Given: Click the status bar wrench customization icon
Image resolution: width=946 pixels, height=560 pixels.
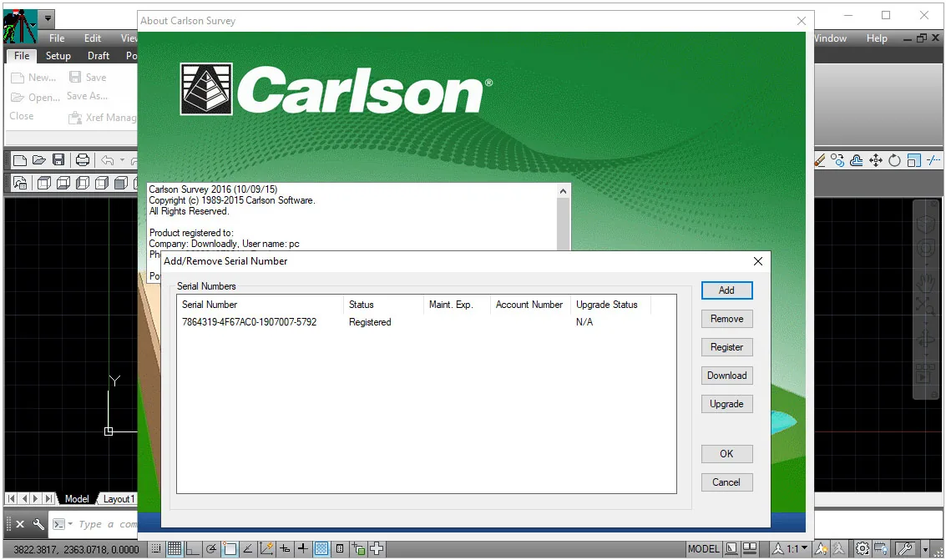Looking at the screenshot, I should pos(904,548).
